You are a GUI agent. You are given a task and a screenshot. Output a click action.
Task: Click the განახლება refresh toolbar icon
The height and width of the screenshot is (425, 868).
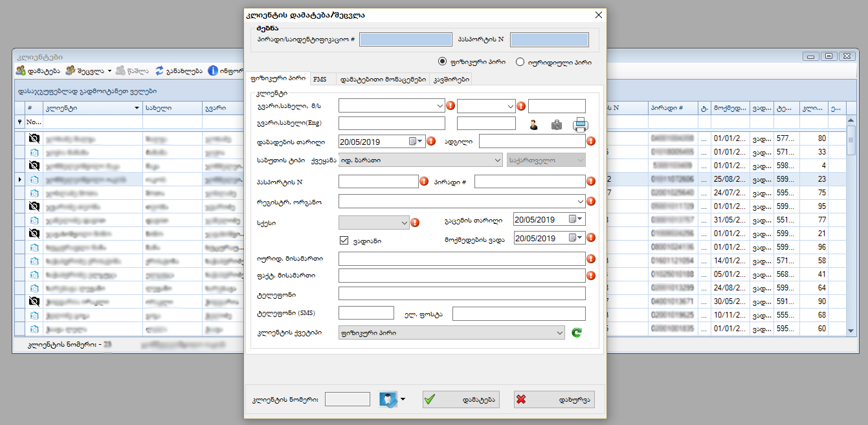coord(159,71)
